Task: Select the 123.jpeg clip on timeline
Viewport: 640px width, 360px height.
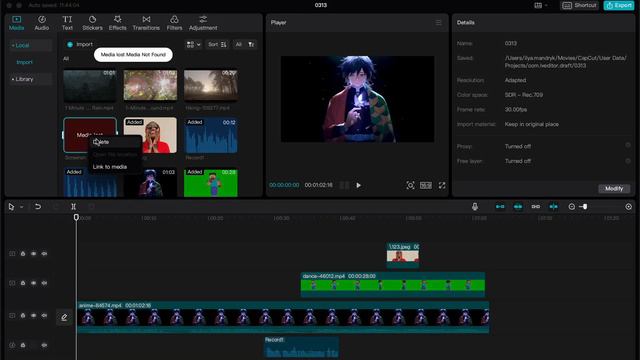Action: click(403, 255)
